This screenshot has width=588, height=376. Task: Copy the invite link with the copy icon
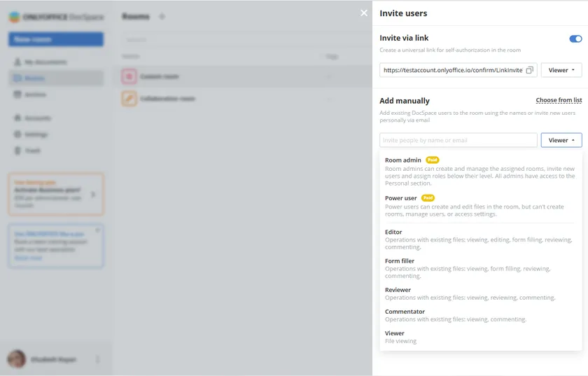pyautogui.click(x=530, y=70)
